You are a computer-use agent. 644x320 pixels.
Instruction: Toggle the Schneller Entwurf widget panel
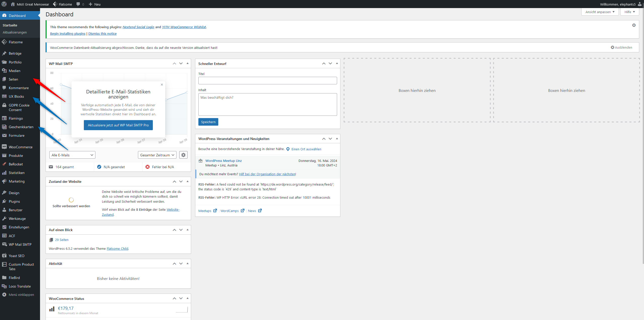point(337,63)
